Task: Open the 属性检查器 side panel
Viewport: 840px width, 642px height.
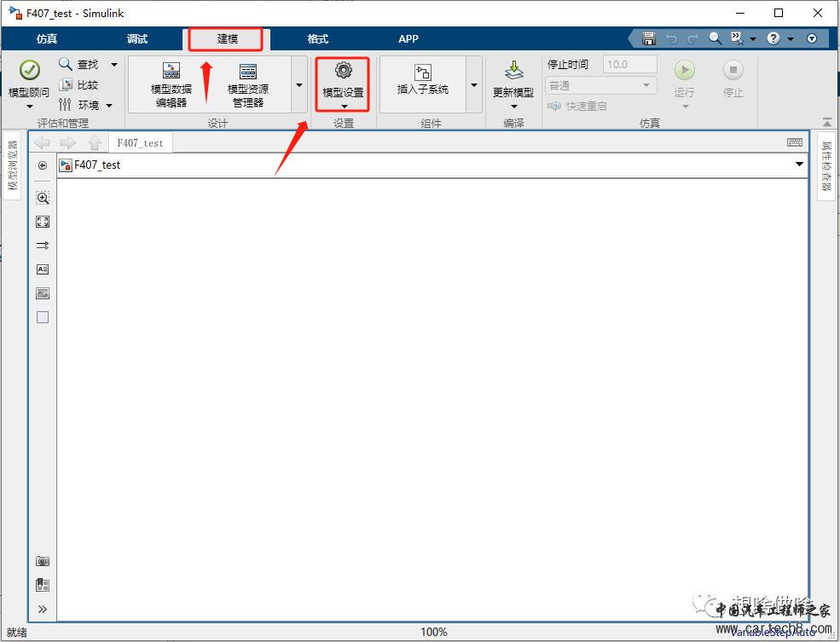Action: coord(826,166)
